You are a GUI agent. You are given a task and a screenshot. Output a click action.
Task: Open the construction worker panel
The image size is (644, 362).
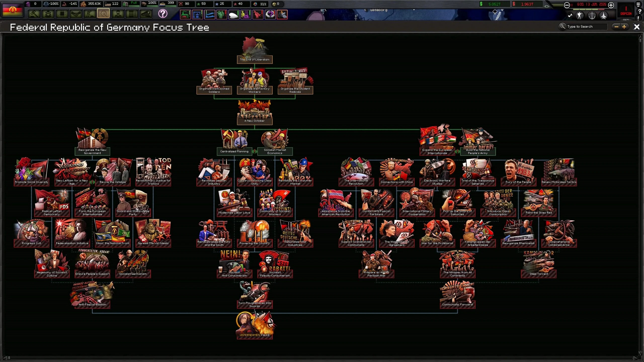90,14
